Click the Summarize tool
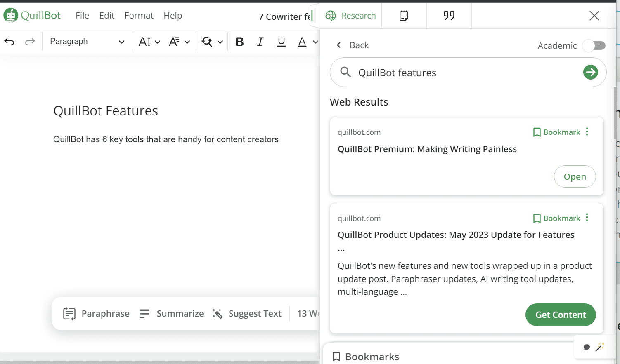620x364 pixels. (171, 314)
